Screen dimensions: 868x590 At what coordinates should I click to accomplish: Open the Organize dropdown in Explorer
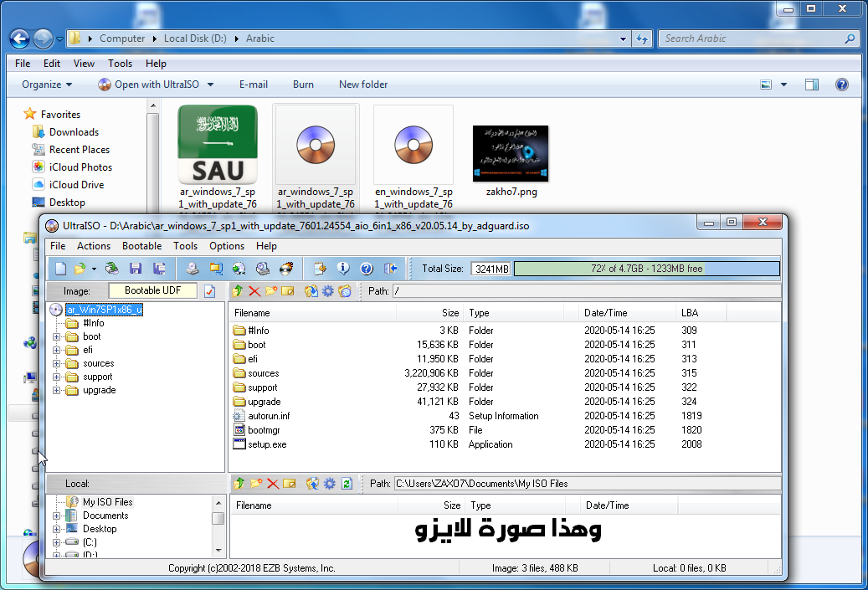[47, 85]
